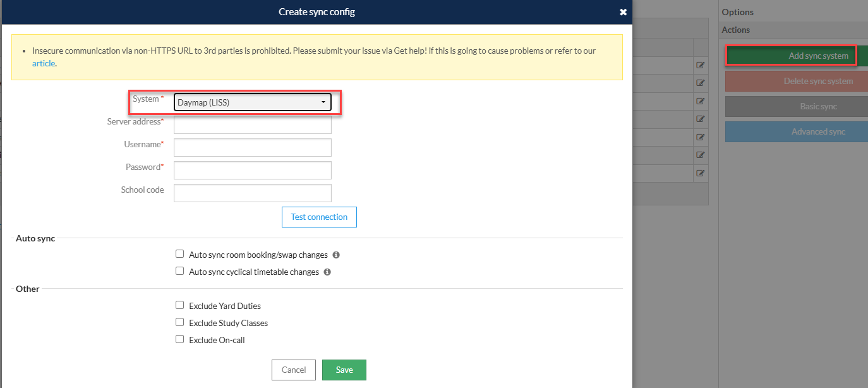Cancel the sync config dialog
Screen dimensions: 868x388
[294, 370]
